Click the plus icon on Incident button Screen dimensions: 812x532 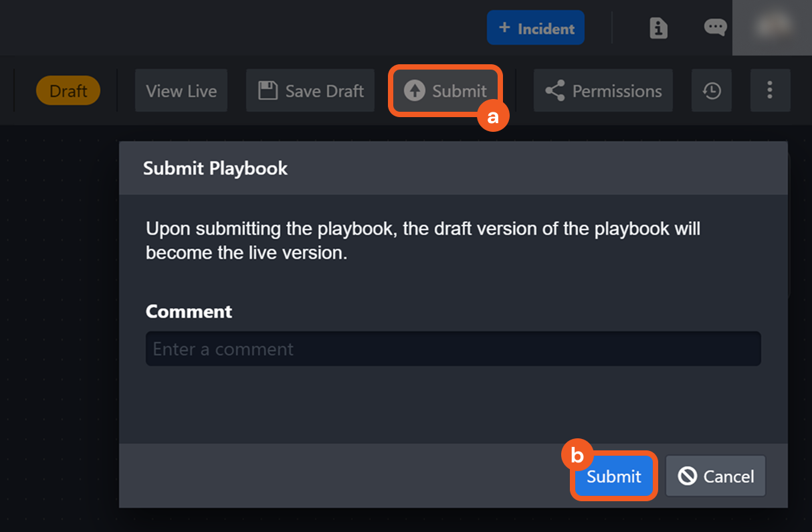[505, 28]
